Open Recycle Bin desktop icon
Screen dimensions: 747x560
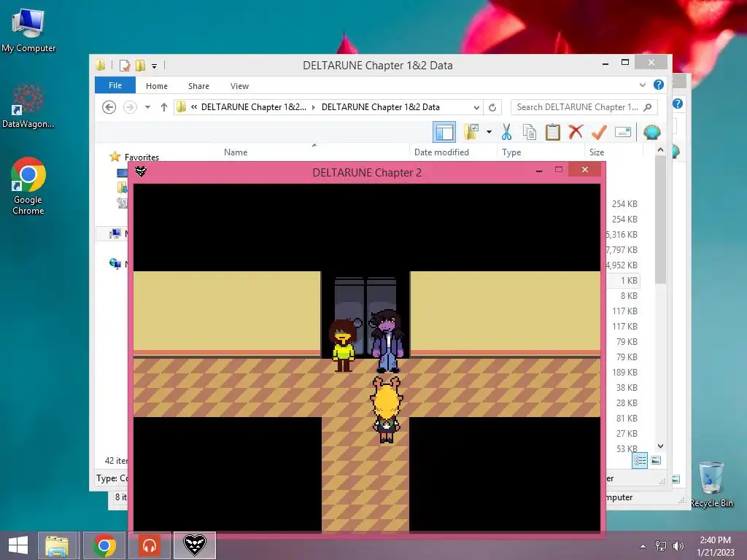[711, 484]
